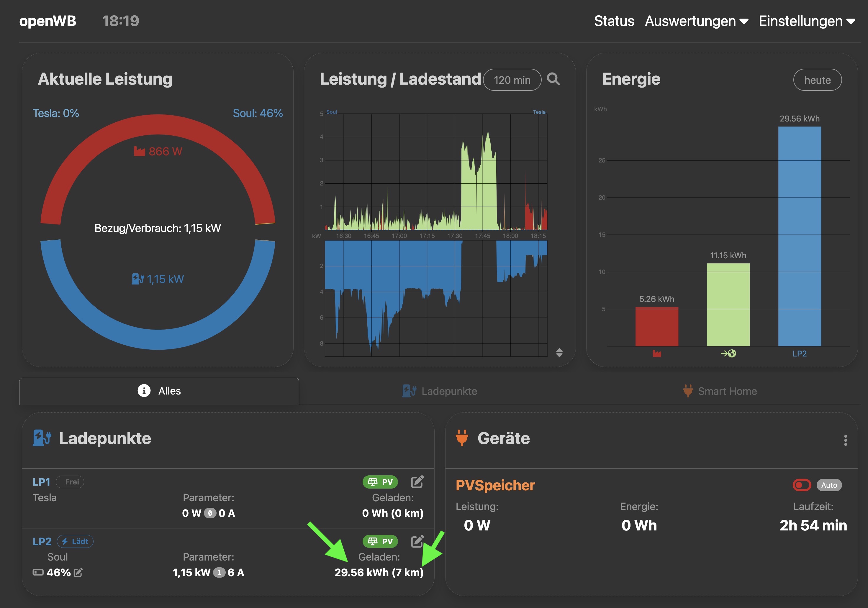
Task: Click the grid export icon under 11.15 kWh bar
Action: tap(728, 354)
